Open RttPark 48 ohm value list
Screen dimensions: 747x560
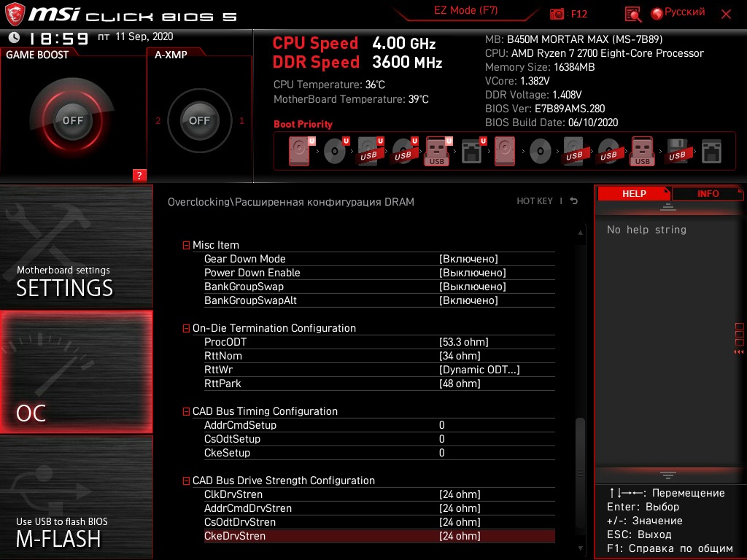[x=460, y=384]
